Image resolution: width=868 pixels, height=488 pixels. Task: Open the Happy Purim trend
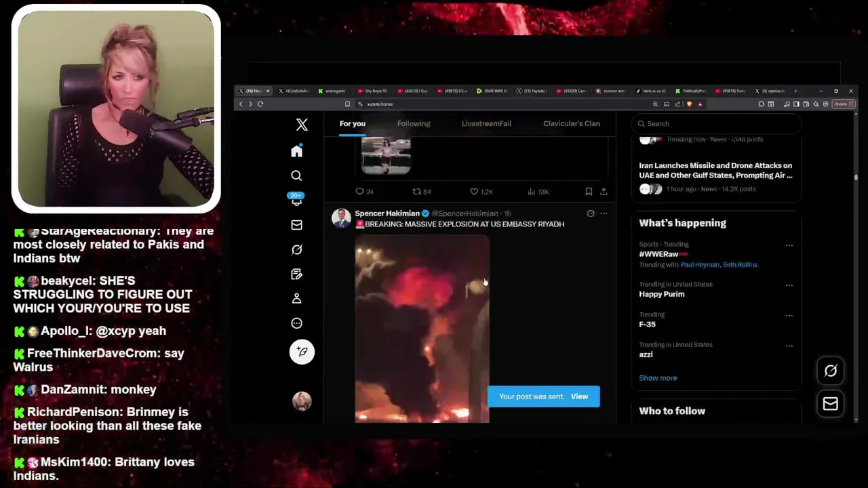pos(661,294)
